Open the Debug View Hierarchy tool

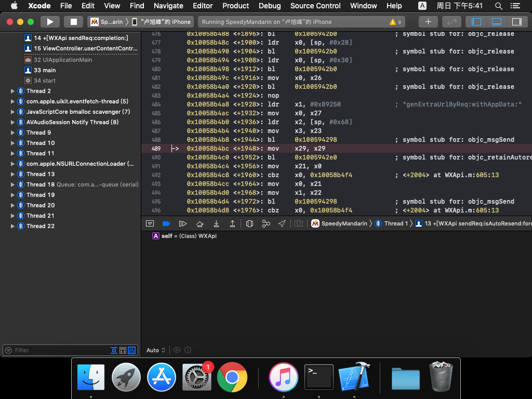click(x=249, y=223)
